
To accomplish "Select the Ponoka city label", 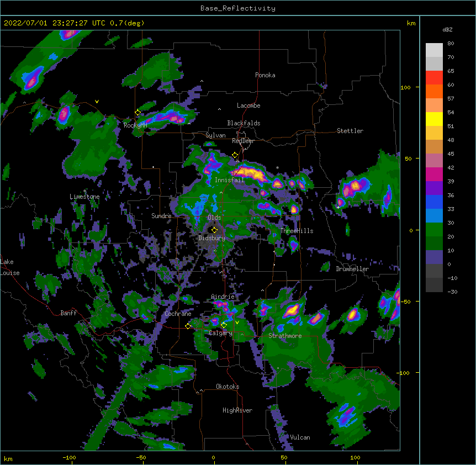I will (x=265, y=75).
